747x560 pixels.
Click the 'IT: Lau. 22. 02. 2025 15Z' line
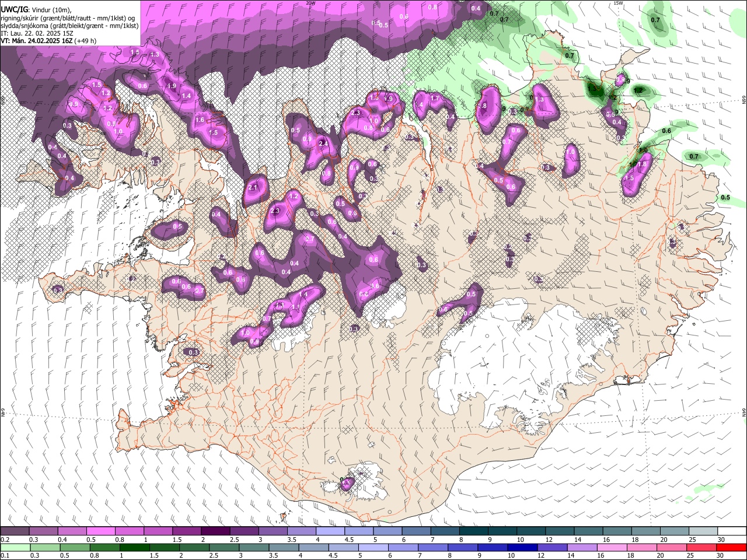36,33
